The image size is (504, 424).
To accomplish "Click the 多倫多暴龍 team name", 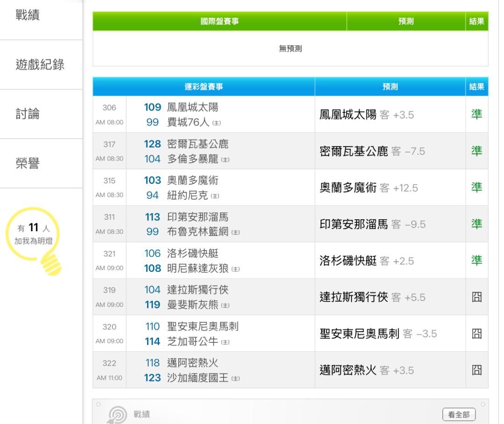I will click(x=193, y=159).
